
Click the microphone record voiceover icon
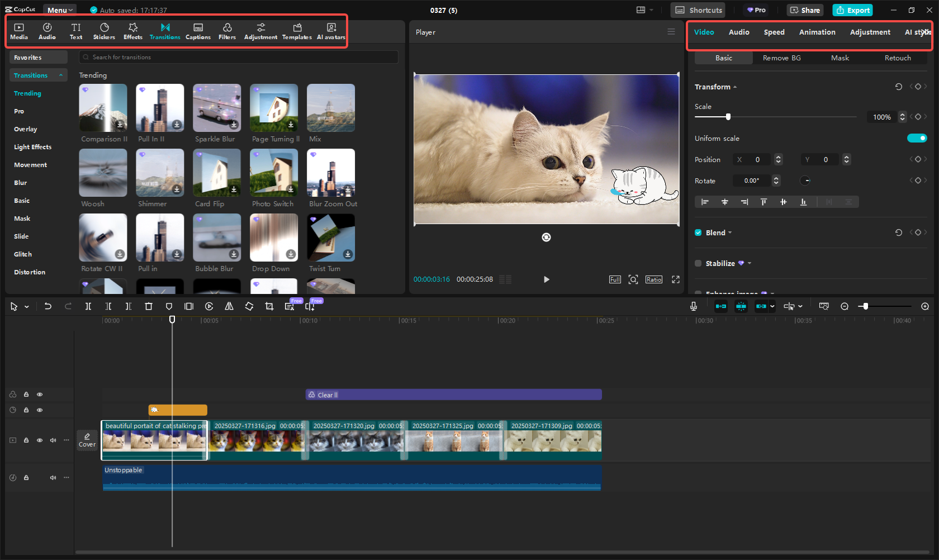tap(693, 306)
